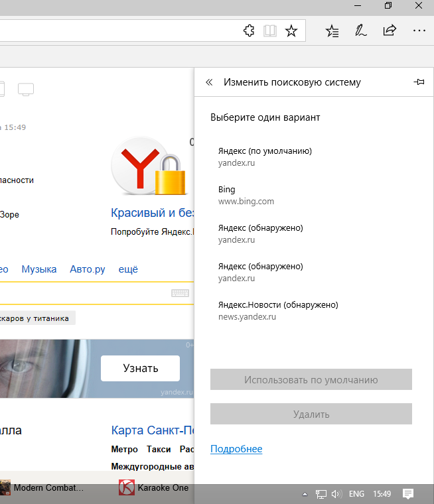The image size is (434, 504).
Task: Toggle Reading view book icon
Action: (x=270, y=31)
